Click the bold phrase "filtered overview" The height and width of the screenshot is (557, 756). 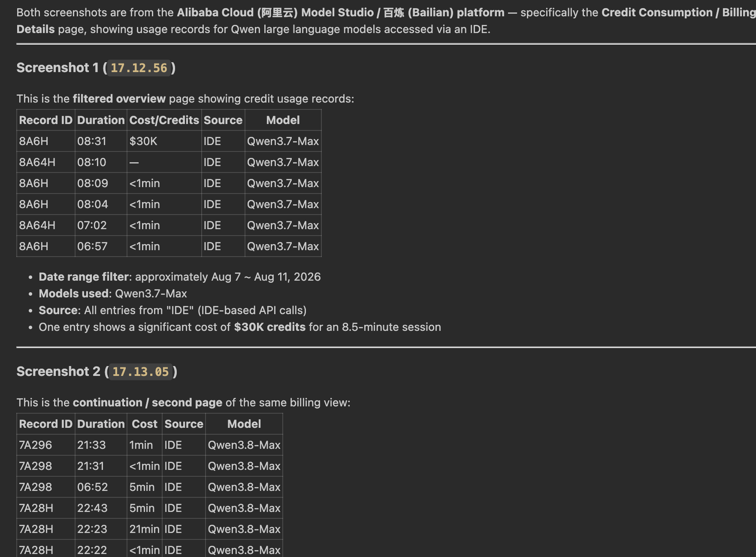[119, 99]
